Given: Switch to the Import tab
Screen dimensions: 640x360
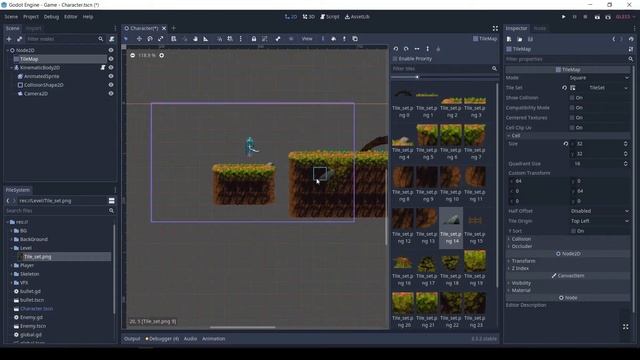Looking at the screenshot, I should coord(33,28).
